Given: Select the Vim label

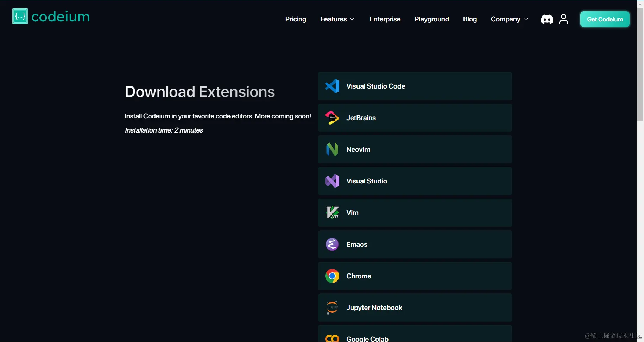Looking at the screenshot, I should (x=352, y=213).
